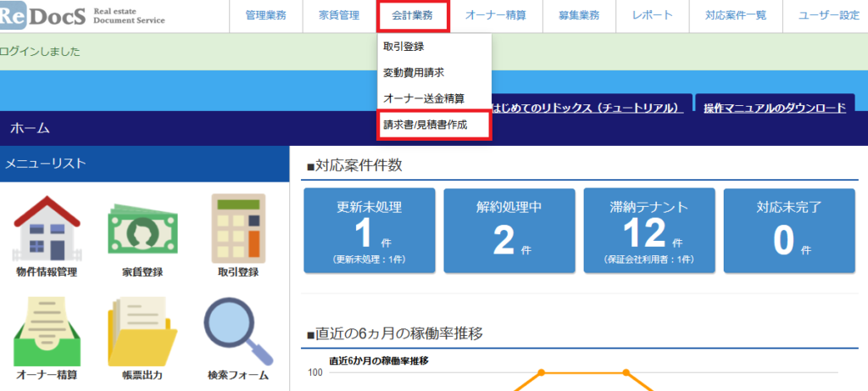Open the 対応案件一覧 menu
The width and height of the screenshot is (868, 391).
click(736, 16)
